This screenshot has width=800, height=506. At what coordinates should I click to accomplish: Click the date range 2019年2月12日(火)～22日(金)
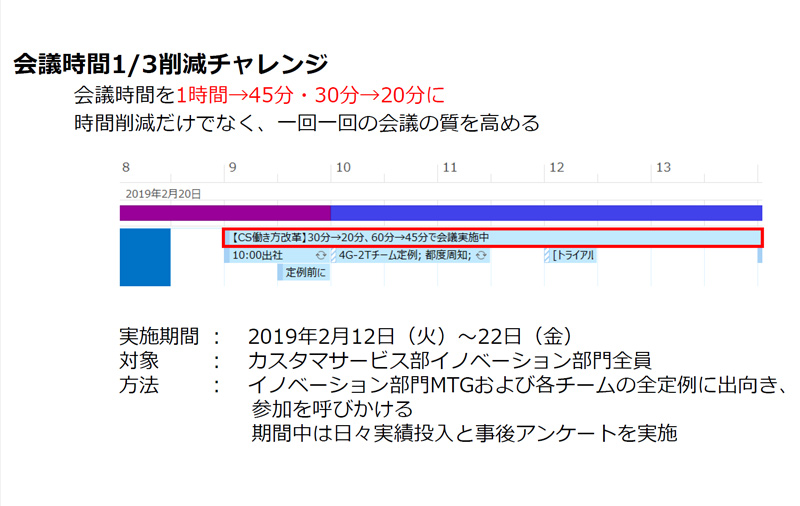point(410,336)
